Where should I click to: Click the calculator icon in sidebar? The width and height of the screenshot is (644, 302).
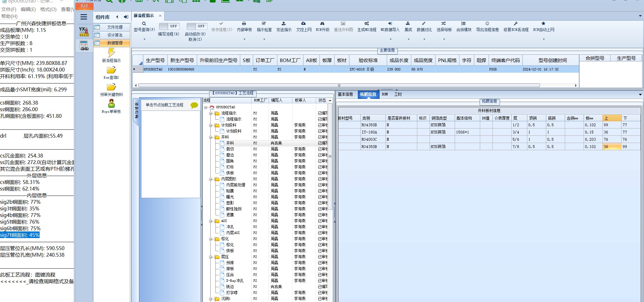pyautogui.click(x=84, y=46)
